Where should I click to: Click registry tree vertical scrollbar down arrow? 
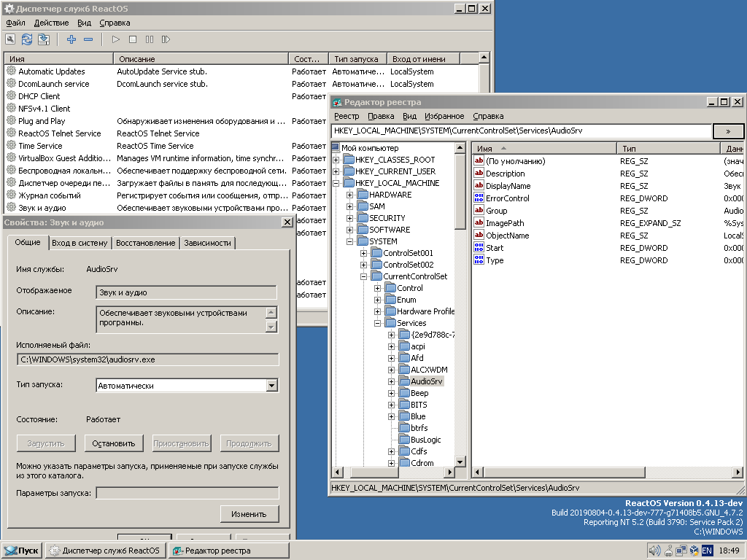tap(460, 462)
